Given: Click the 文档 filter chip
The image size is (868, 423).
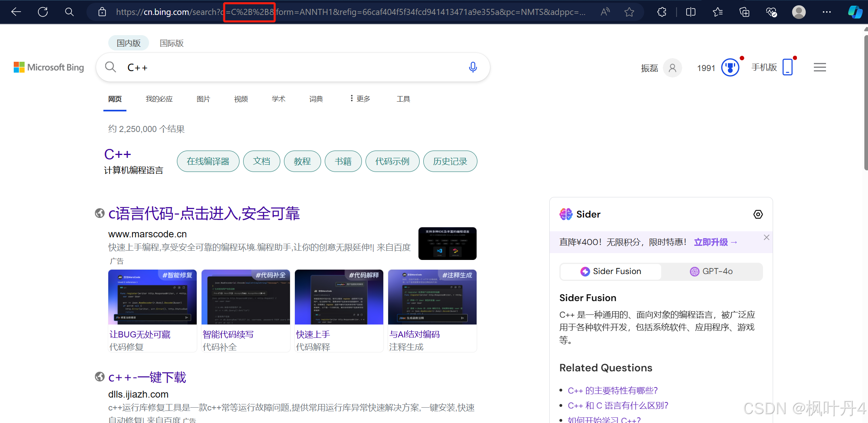Looking at the screenshot, I should [x=262, y=161].
